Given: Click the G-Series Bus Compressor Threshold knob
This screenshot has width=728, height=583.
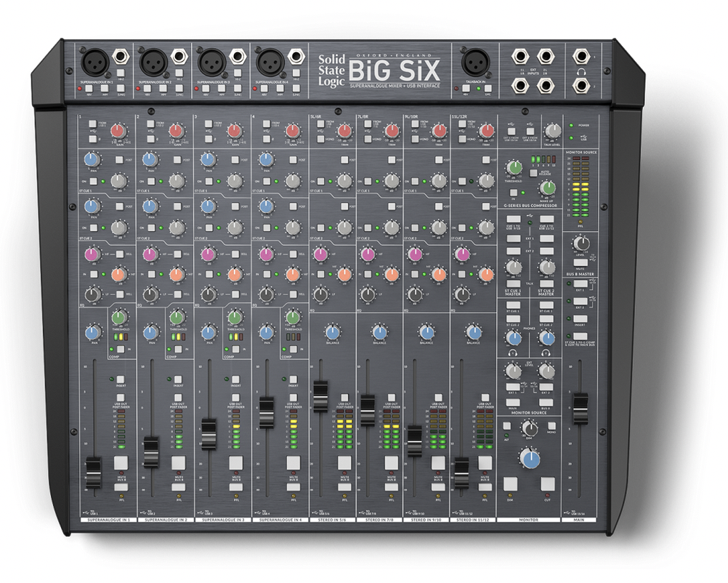Looking at the screenshot, I should [x=513, y=168].
